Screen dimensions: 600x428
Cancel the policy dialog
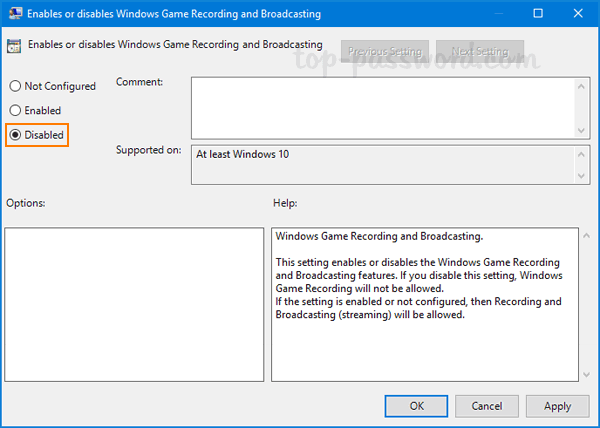[487, 406]
